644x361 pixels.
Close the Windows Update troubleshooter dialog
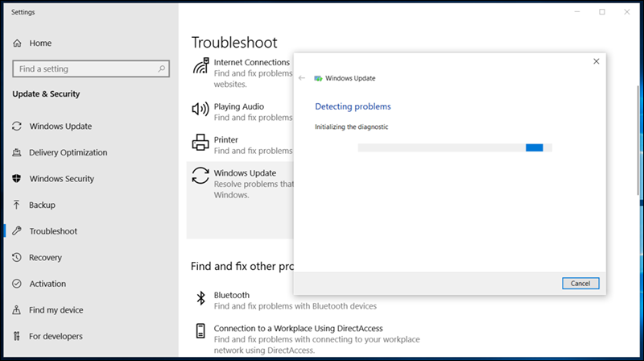pos(596,61)
